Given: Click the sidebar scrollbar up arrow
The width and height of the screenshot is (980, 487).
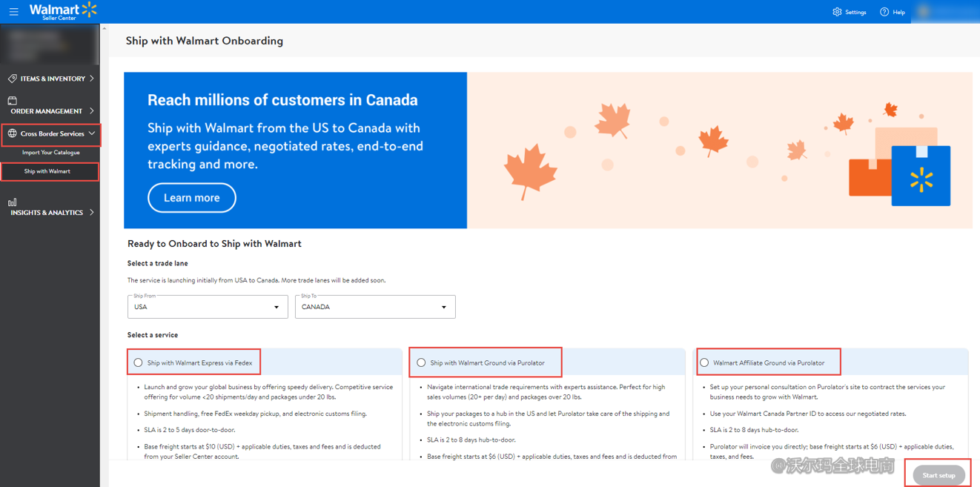Looking at the screenshot, I should [x=104, y=28].
